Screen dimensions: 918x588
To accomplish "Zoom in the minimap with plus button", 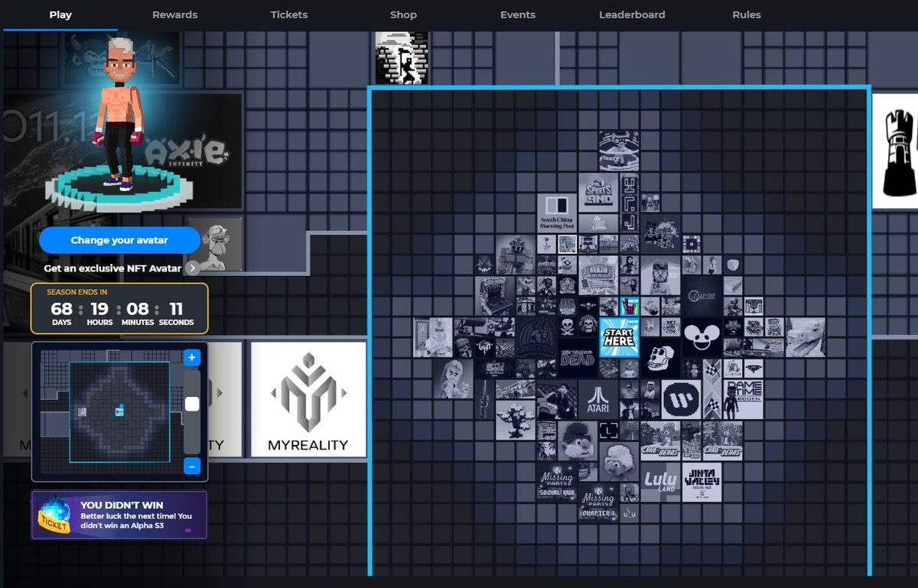I will [192, 357].
